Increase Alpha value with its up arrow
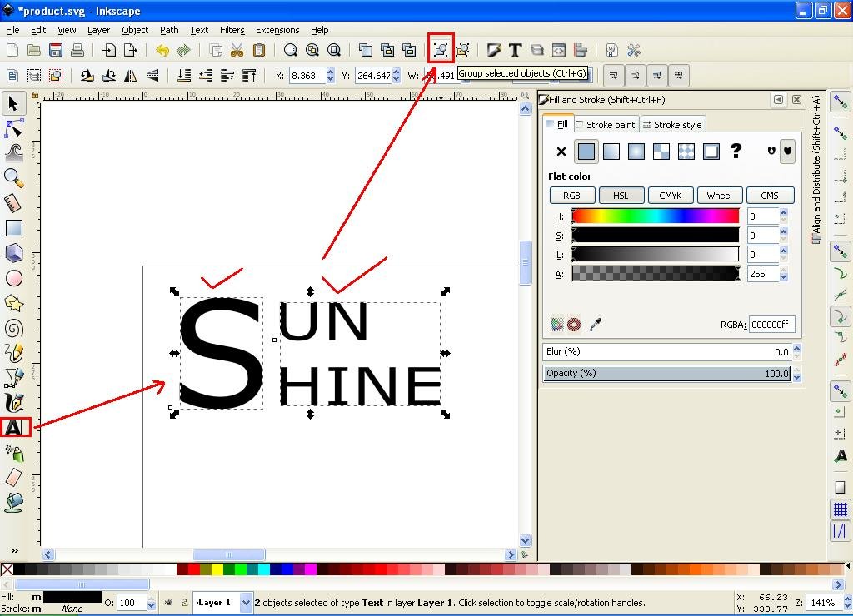 (x=783, y=269)
